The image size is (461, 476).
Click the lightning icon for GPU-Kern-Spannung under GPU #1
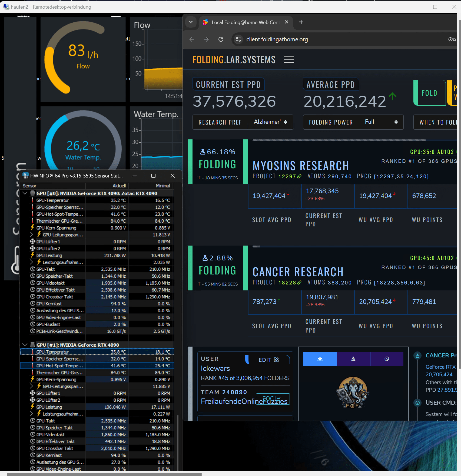(x=32, y=379)
